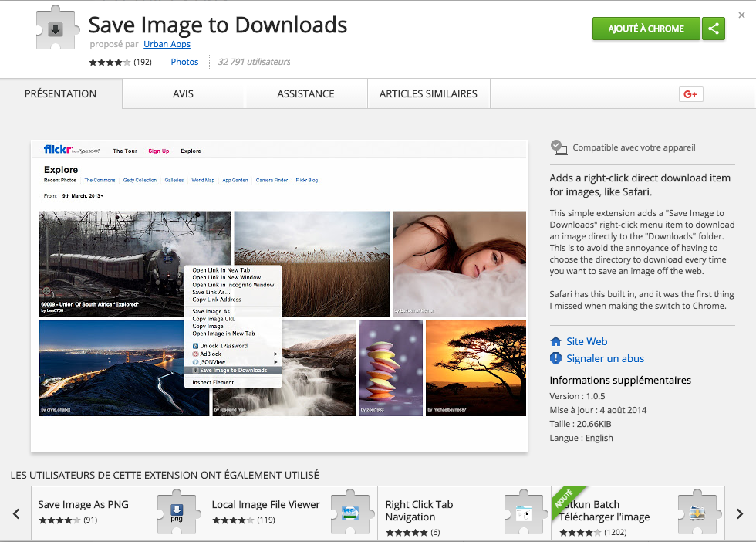756x542 pixels.
Task: Click the '32 791 utilisateurs' text
Action: [254, 62]
